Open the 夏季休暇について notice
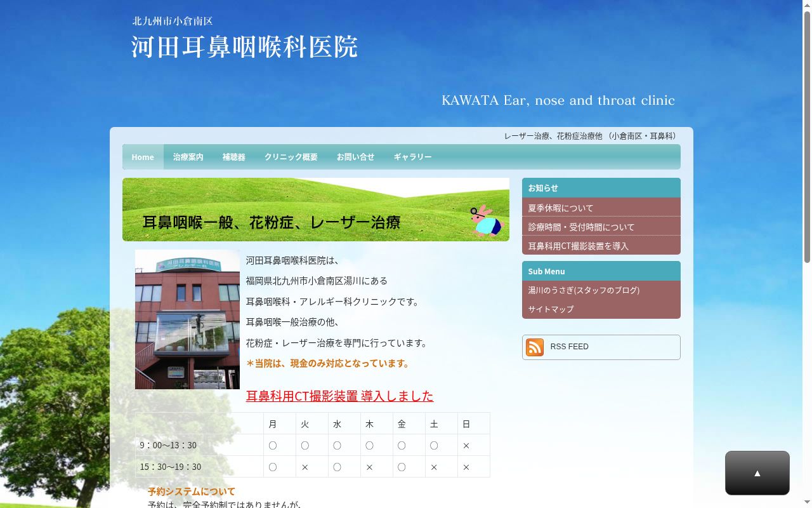This screenshot has height=508, width=812. (601, 208)
